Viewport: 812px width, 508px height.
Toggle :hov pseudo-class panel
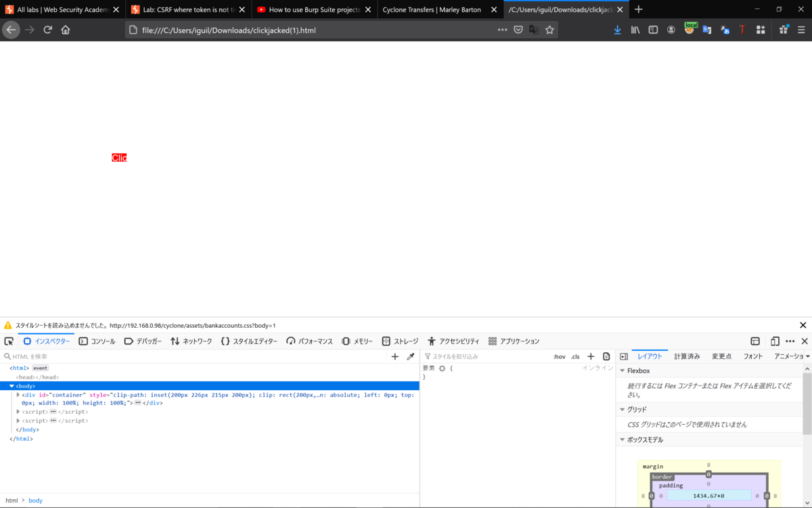[x=560, y=356]
